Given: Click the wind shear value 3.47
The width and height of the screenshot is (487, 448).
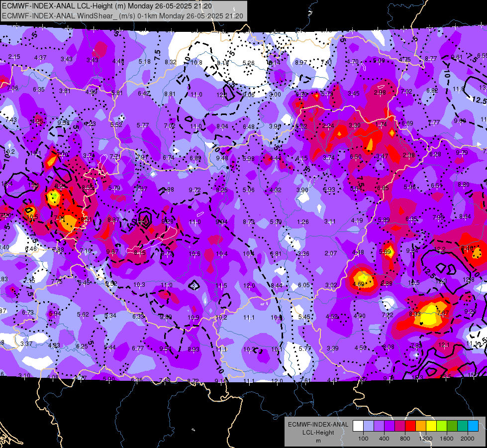Looking at the screenshot, I should 382,156.
